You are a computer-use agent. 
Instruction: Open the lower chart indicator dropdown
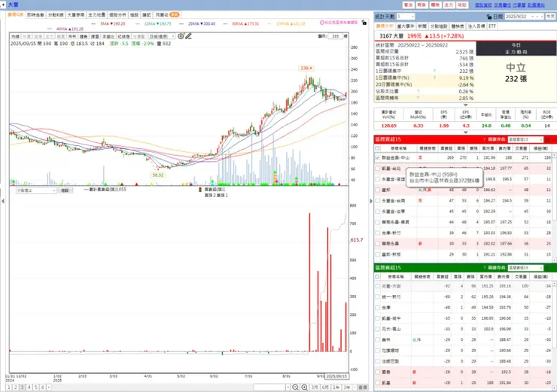[36, 190]
